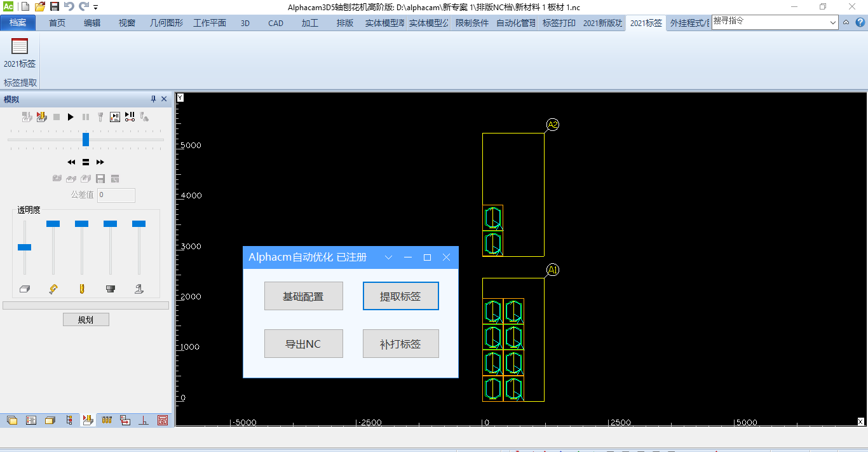Click the 规划 button in simulation panel
868x452 pixels.
tap(86, 320)
